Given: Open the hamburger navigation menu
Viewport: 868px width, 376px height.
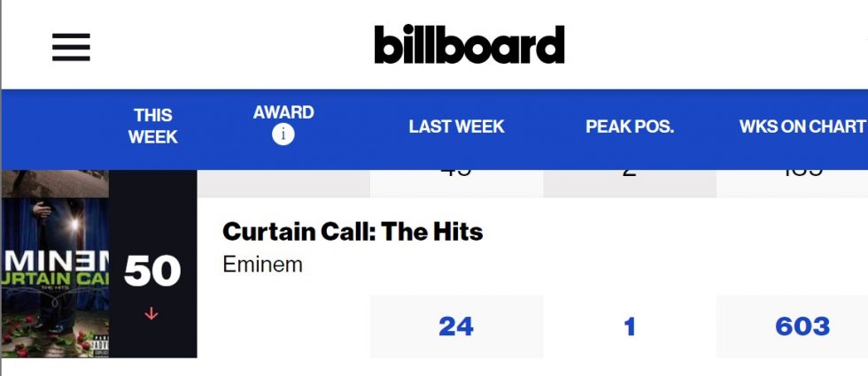Looking at the screenshot, I should pos(71,47).
